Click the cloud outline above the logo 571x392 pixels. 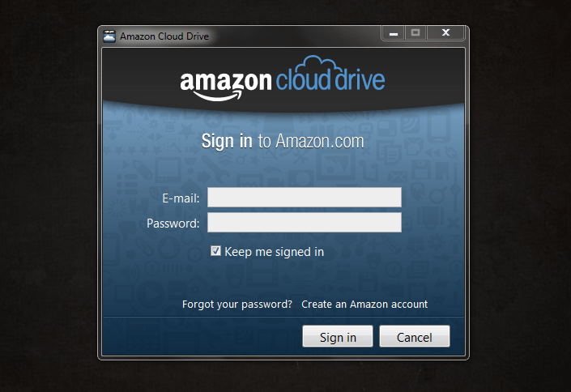317,64
